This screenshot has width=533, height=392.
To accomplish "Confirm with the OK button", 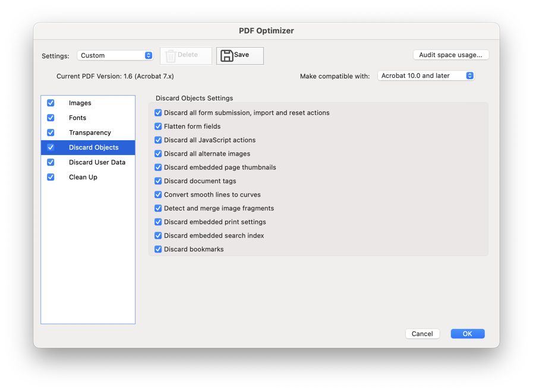I will click(468, 334).
